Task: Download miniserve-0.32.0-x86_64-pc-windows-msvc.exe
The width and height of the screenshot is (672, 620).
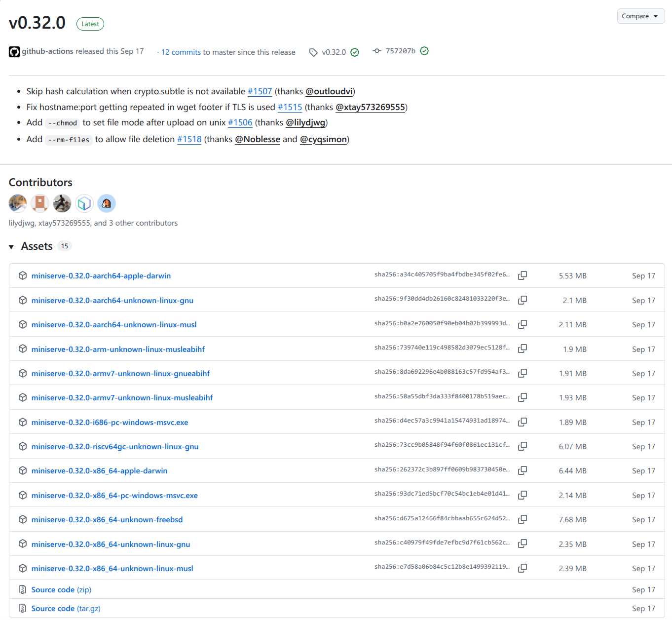Action: pyautogui.click(x=114, y=496)
